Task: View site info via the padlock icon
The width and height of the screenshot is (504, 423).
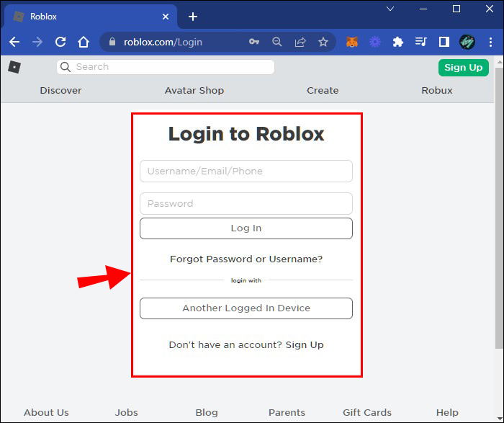Action: [x=112, y=42]
